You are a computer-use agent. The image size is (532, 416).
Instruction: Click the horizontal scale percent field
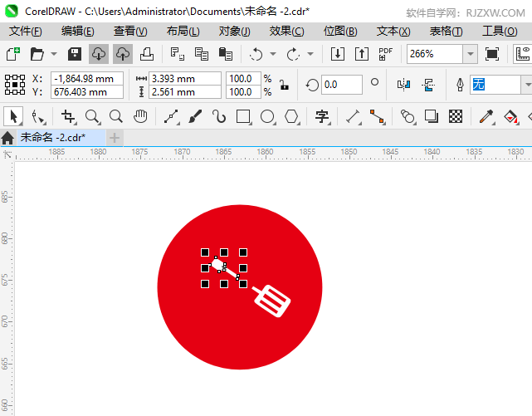coord(244,79)
